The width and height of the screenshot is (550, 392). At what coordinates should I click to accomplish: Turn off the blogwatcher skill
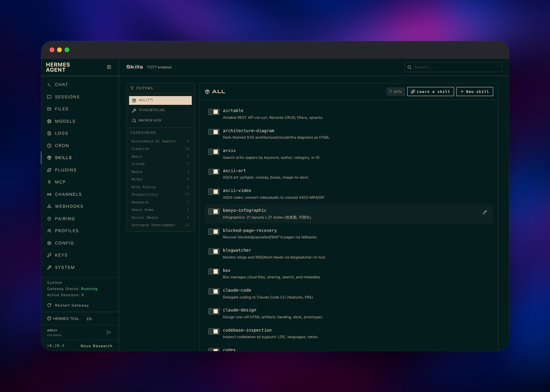point(214,252)
